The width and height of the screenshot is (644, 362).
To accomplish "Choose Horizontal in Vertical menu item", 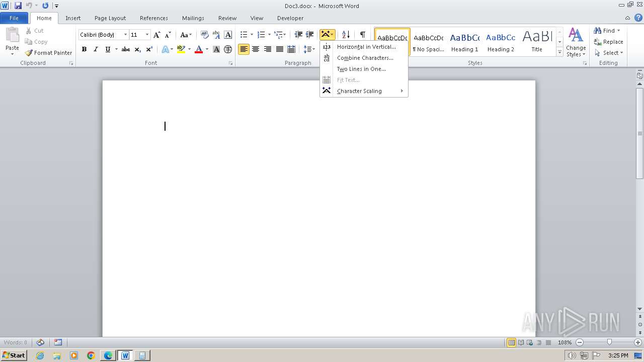I will pyautogui.click(x=364, y=47).
